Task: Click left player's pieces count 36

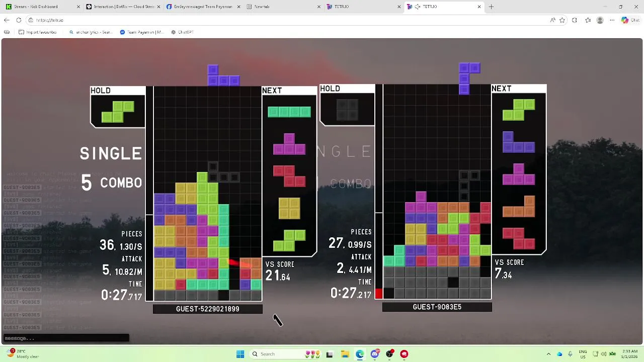Action: point(107,245)
